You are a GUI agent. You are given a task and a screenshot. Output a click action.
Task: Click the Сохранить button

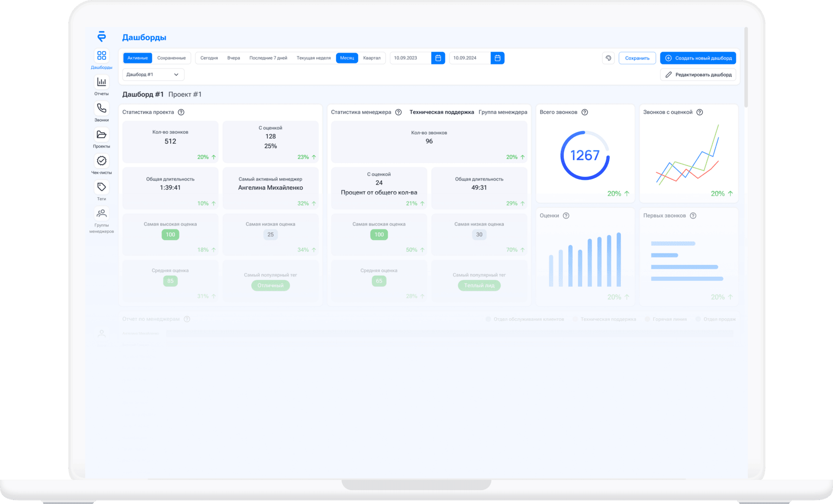point(637,58)
